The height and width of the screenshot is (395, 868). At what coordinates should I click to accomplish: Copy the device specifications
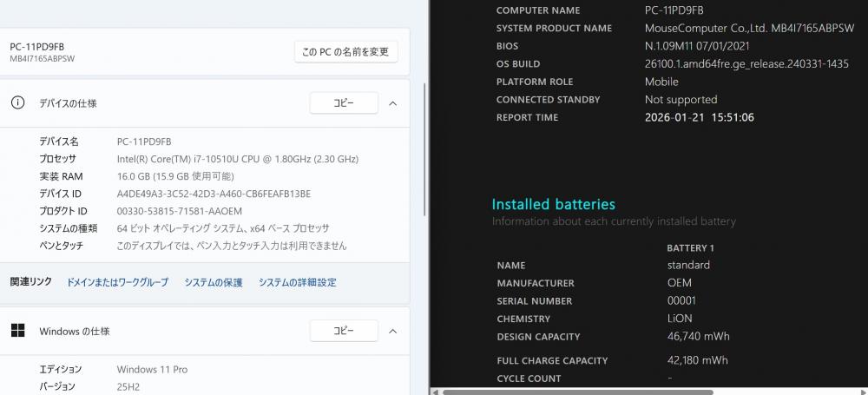[x=344, y=102]
